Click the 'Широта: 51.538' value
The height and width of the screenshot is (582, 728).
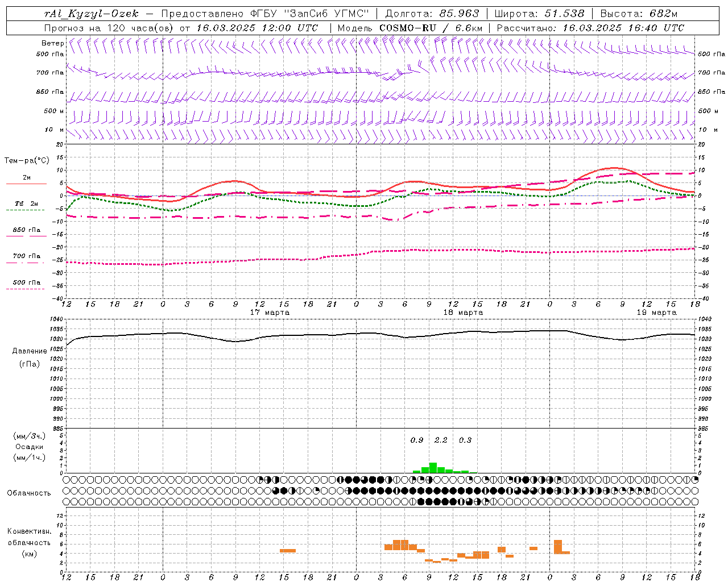coord(539,14)
